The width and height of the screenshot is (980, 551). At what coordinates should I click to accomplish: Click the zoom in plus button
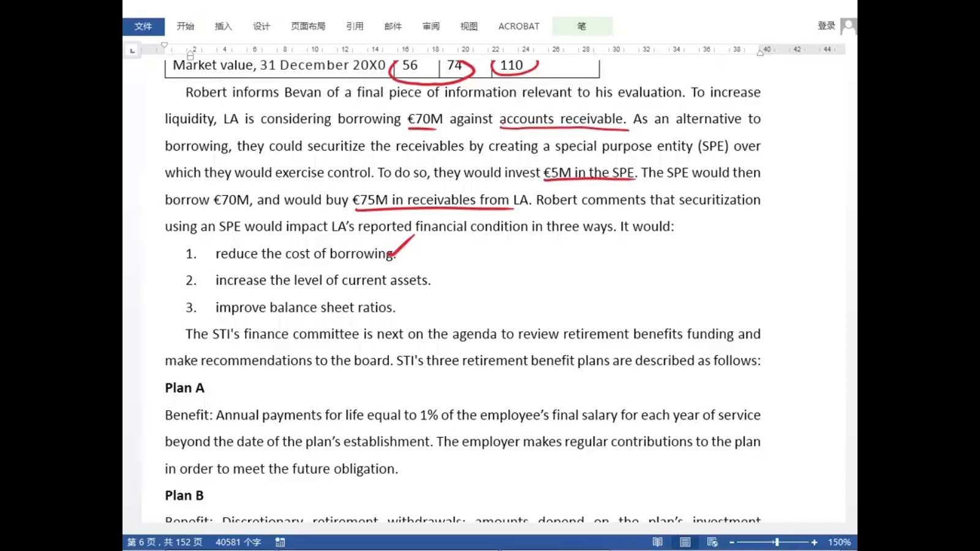814,542
